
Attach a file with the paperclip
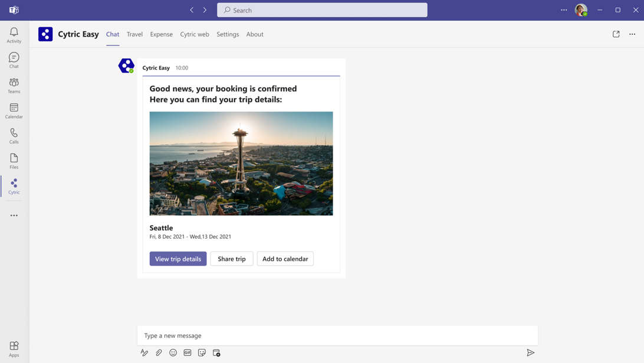(159, 353)
